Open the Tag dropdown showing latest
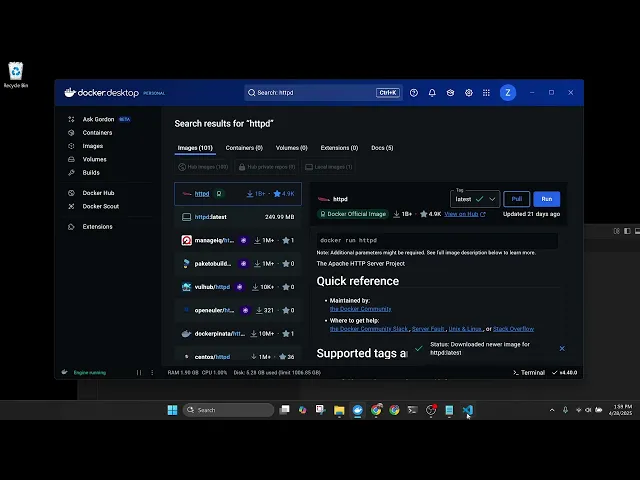This screenshot has height=480, width=640. click(x=475, y=199)
